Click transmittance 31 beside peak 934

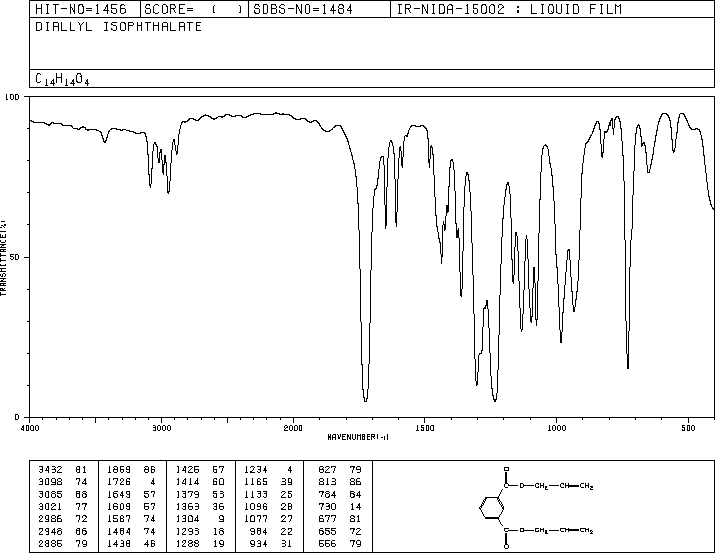click(x=286, y=543)
